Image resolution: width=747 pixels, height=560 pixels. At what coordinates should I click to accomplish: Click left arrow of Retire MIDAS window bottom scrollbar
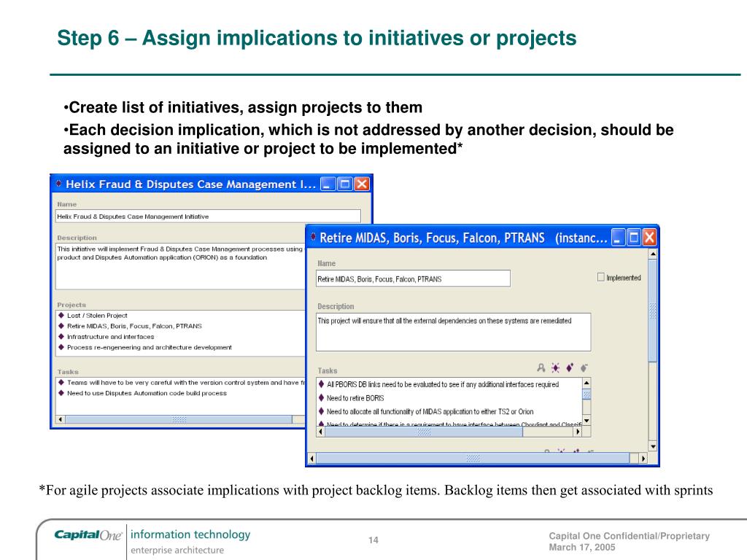coord(311,459)
